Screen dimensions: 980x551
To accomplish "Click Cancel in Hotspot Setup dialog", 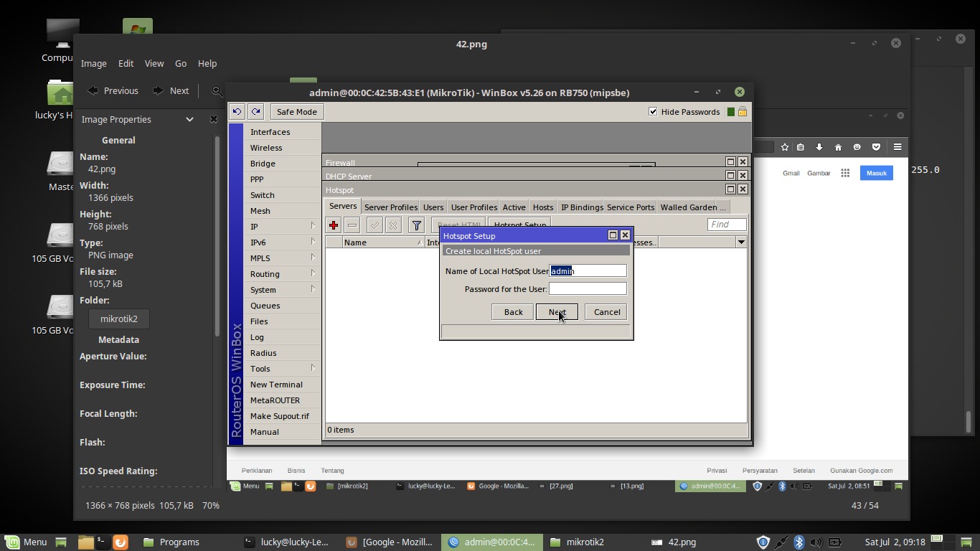I will 607,311.
